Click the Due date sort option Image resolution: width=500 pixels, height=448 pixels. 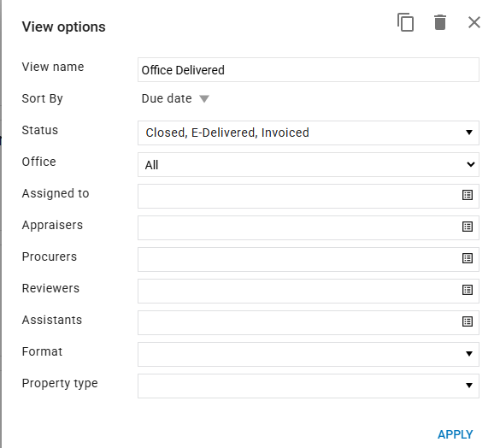pyautogui.click(x=167, y=98)
